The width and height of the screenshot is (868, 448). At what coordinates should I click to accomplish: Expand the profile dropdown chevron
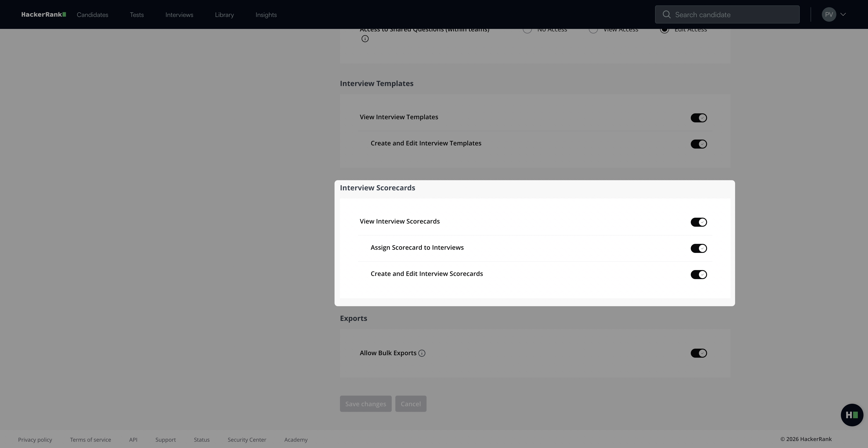point(843,14)
